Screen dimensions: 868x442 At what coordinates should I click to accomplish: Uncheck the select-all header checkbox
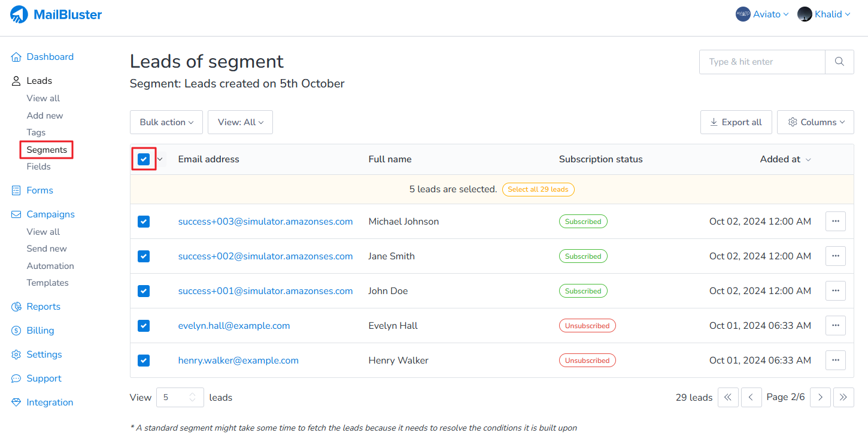[144, 159]
